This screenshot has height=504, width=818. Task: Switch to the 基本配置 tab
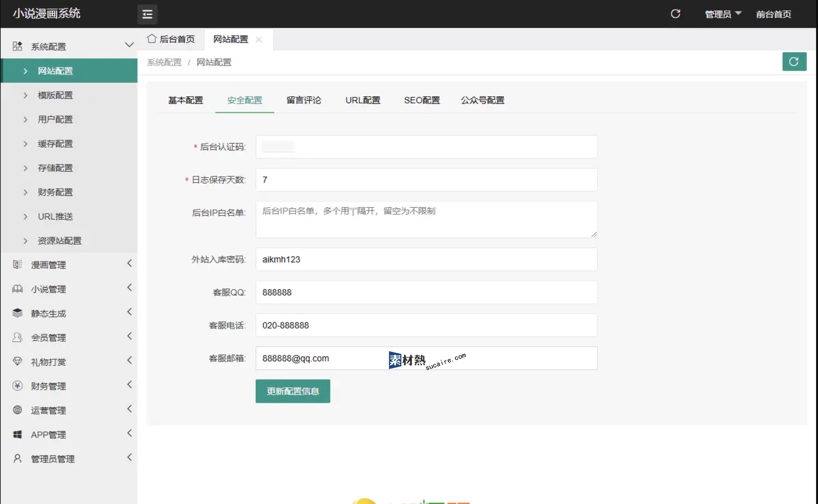pos(185,100)
